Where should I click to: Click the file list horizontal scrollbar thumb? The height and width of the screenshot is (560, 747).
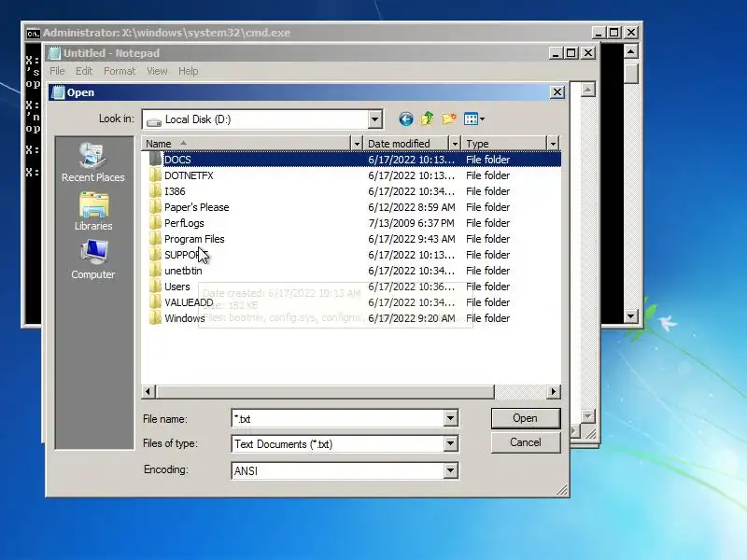click(x=325, y=391)
